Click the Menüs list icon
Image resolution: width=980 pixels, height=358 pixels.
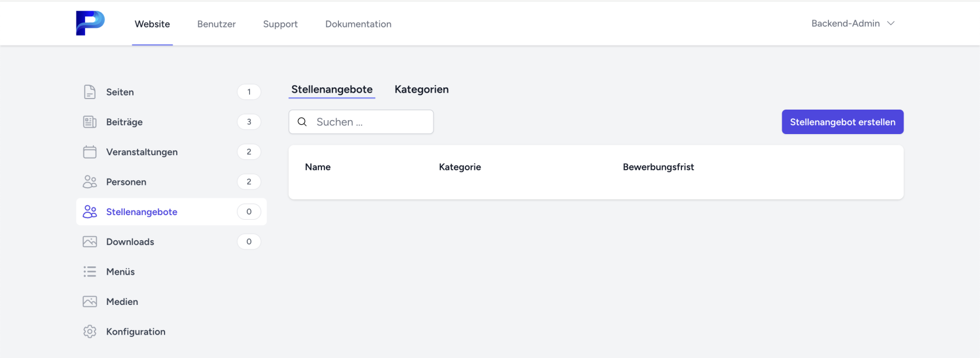(x=90, y=272)
